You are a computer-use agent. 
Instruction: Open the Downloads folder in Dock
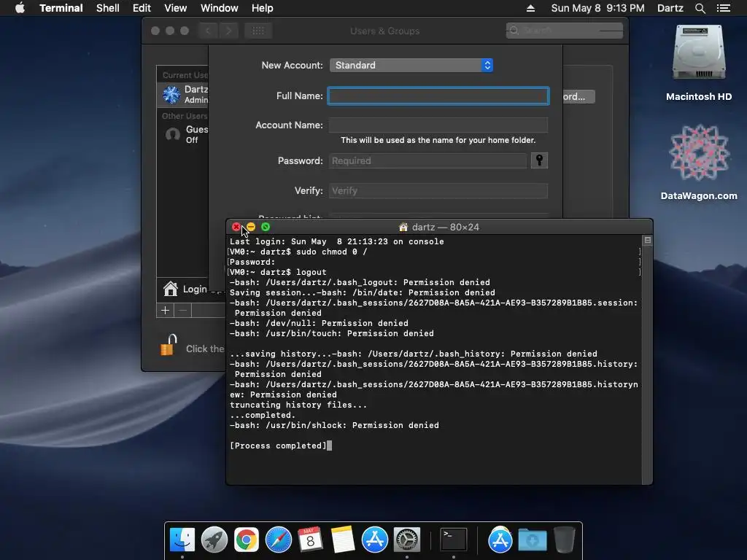(533, 540)
